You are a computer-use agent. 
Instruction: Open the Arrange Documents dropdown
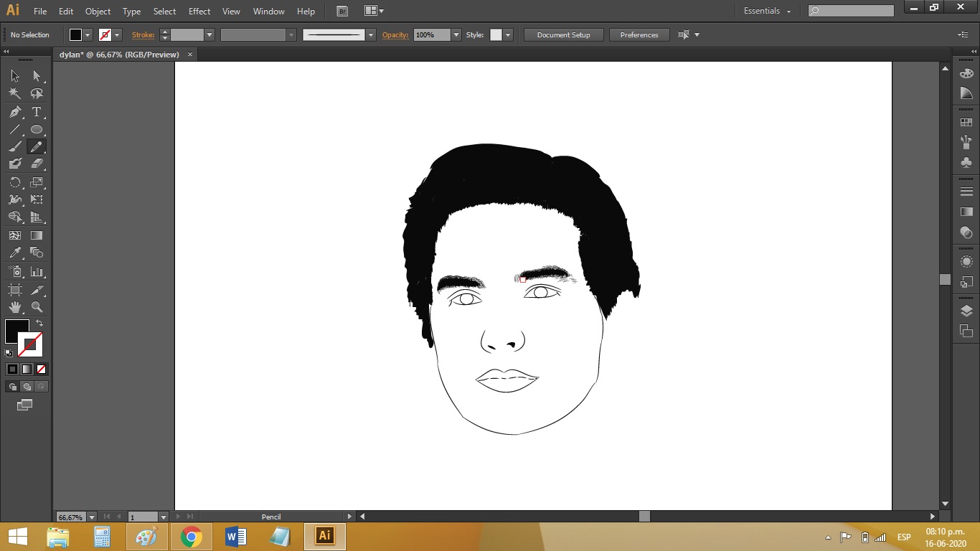pos(374,11)
